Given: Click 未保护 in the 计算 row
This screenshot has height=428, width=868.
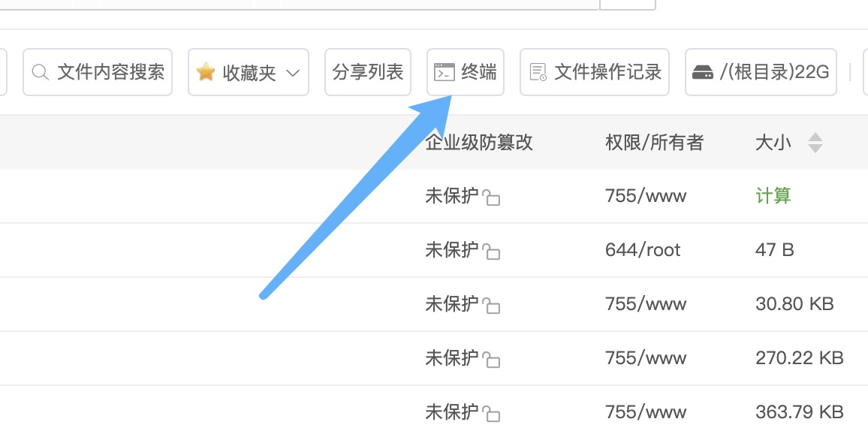Looking at the screenshot, I should [452, 196].
